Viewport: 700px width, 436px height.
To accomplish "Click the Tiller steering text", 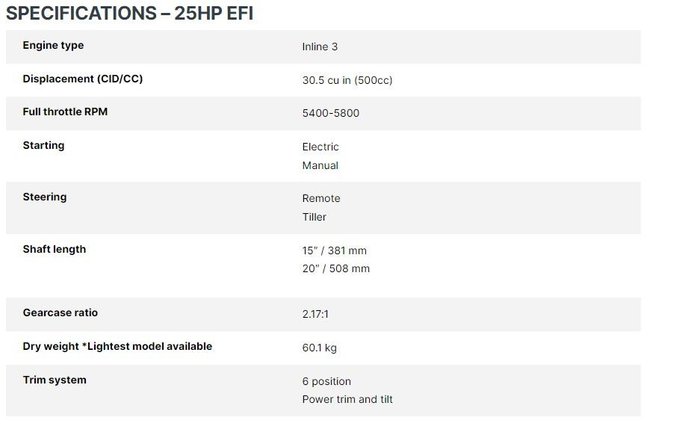I will (314, 217).
